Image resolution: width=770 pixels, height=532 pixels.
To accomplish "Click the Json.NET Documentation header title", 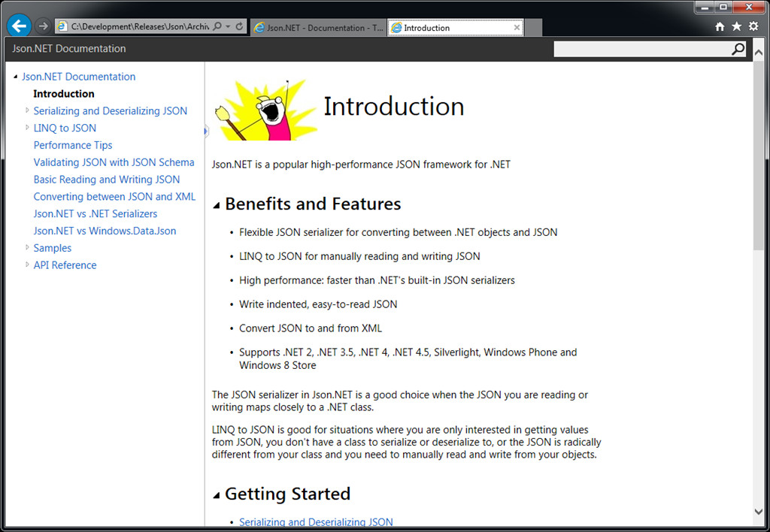I will (x=68, y=49).
